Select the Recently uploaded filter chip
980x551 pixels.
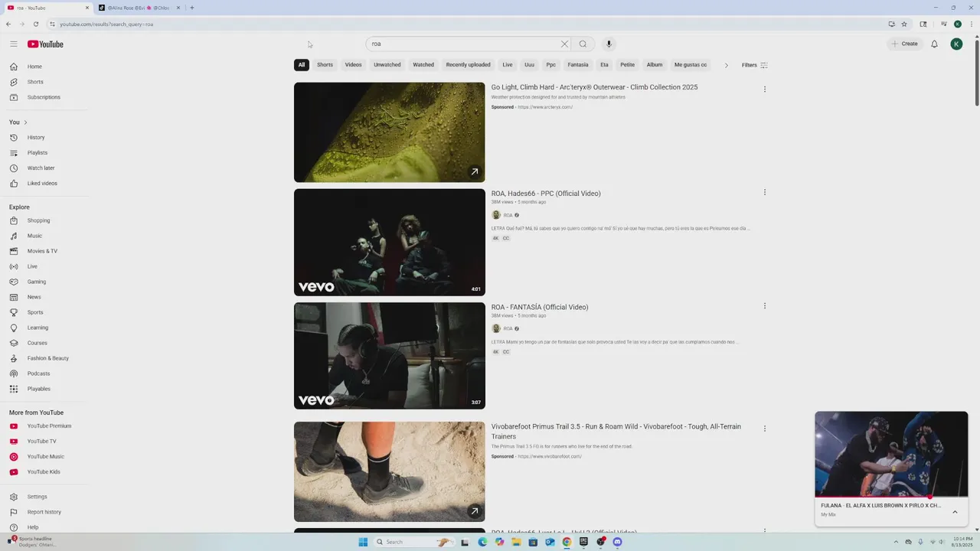[469, 65]
